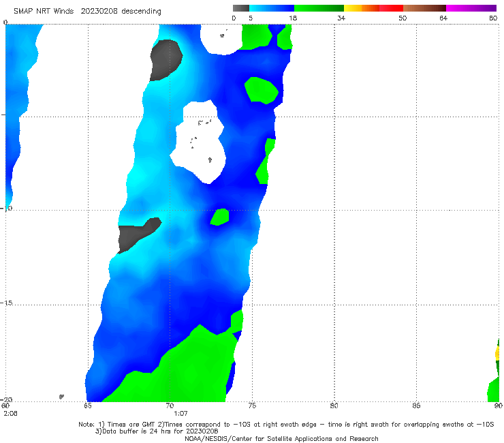Click the cyan-to-blue segment of the colorbar
The height and width of the screenshot is (443, 504).
tap(272, 8)
